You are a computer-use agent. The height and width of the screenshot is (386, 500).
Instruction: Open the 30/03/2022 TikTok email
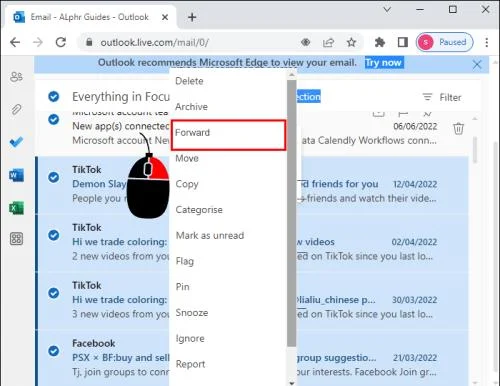point(252,300)
